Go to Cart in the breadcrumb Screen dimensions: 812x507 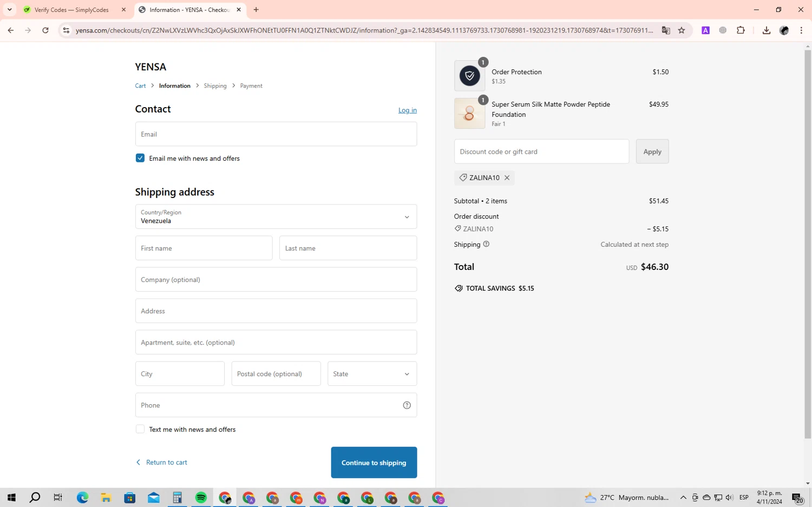tap(140, 86)
